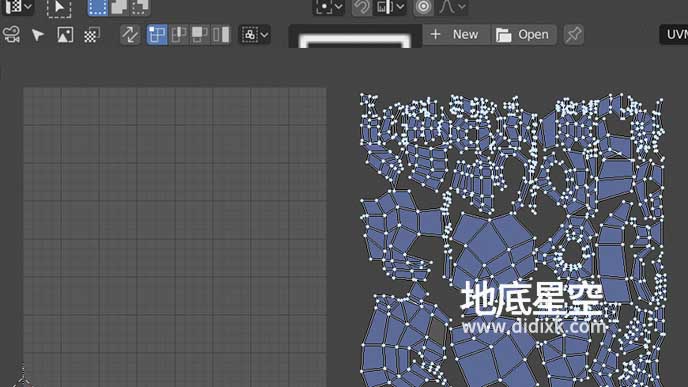The height and width of the screenshot is (387, 688).
Task: Open the UVMap dropdown
Action: click(x=674, y=35)
